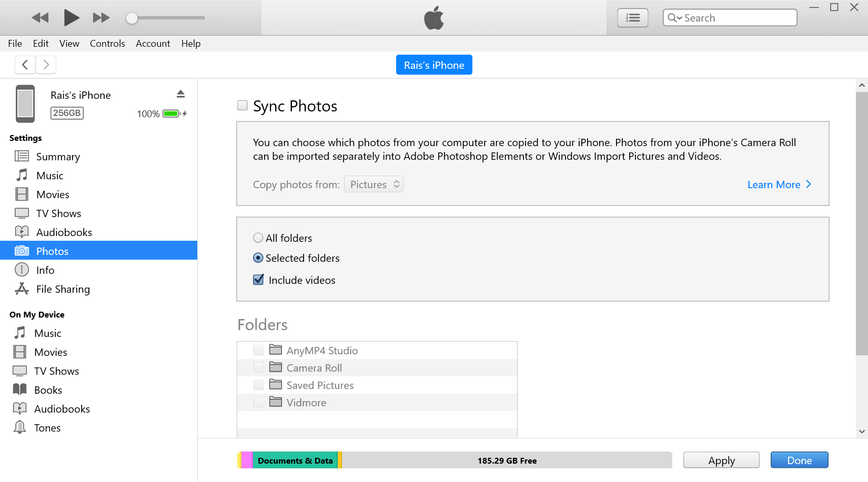Adjust the volume slider knob
The image size is (868, 482).
pyautogui.click(x=132, y=18)
